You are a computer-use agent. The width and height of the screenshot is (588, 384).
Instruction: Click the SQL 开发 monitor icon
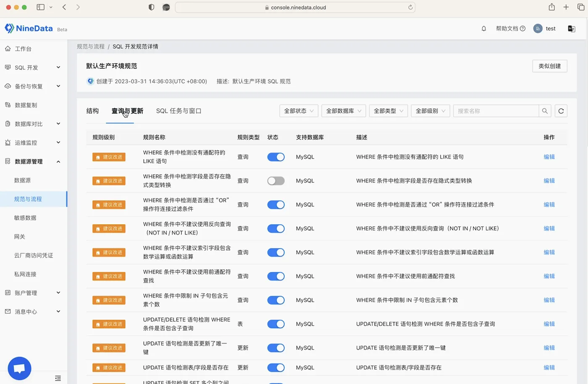click(8, 67)
